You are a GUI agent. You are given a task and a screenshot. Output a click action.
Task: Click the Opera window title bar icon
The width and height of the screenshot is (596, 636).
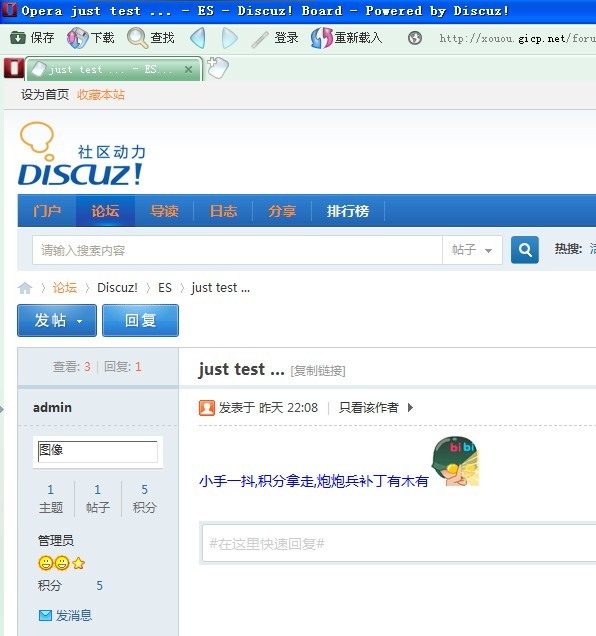pos(9,9)
